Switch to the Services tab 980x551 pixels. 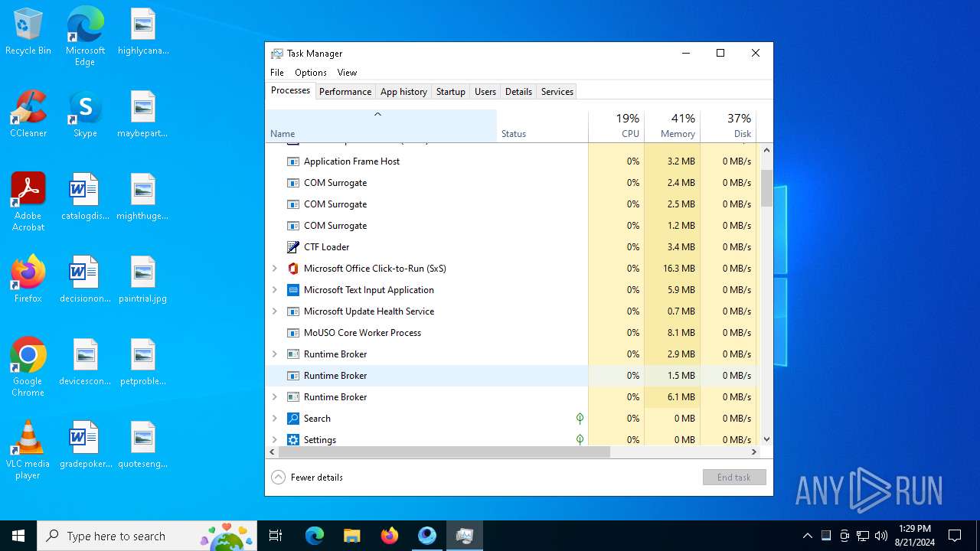557,92
